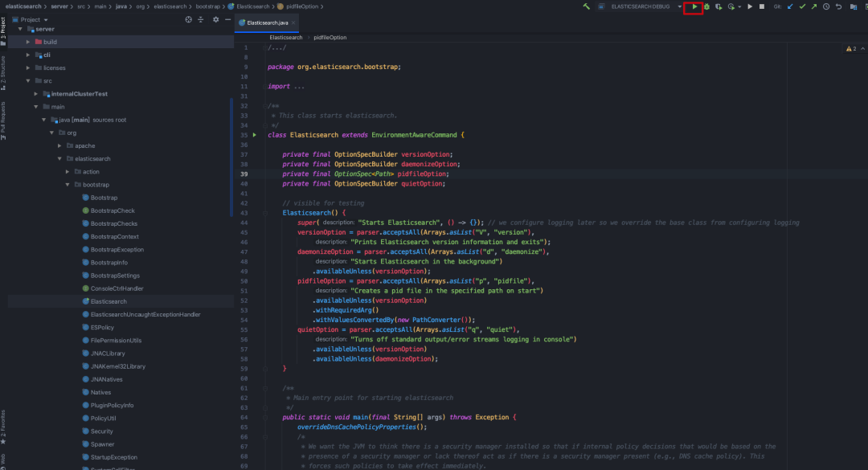Select ESPolicy class in tree
Image resolution: width=868 pixels, height=470 pixels.
(102, 328)
